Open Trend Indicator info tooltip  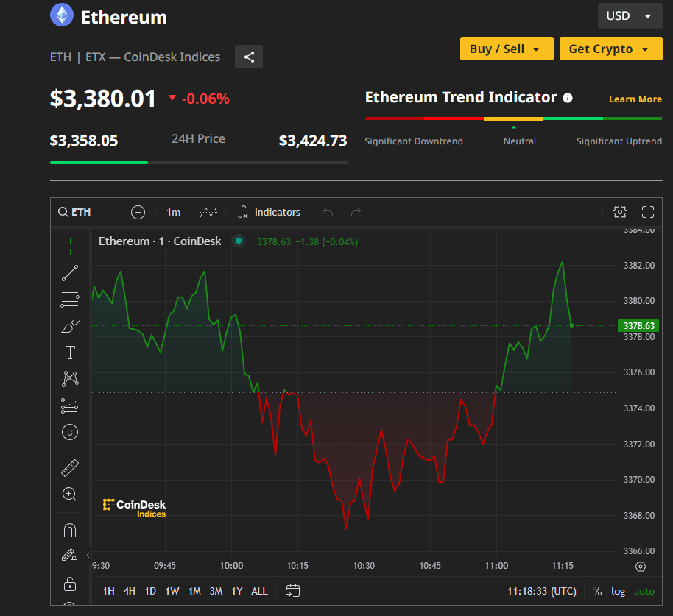pyautogui.click(x=568, y=98)
